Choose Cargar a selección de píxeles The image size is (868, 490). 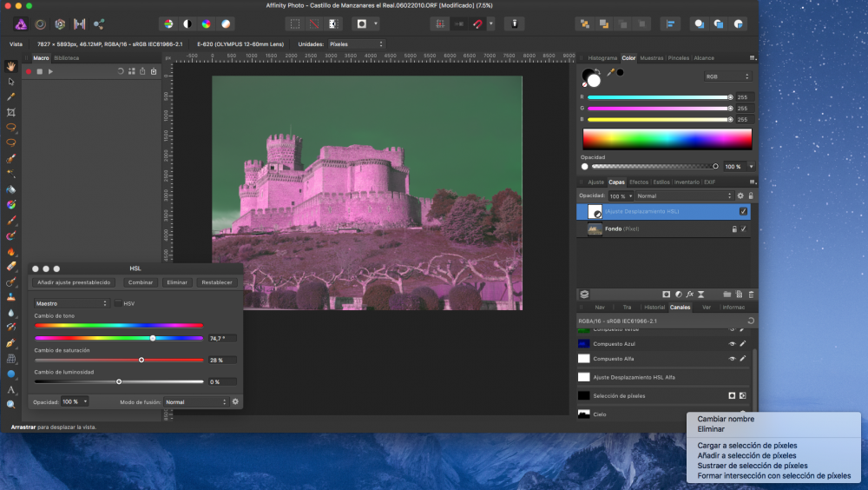click(x=746, y=445)
